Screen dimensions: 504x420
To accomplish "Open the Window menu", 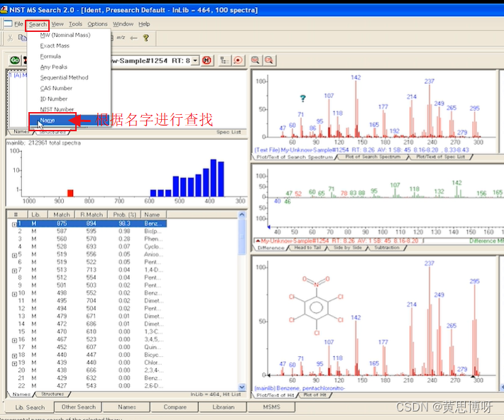I will click(123, 24).
